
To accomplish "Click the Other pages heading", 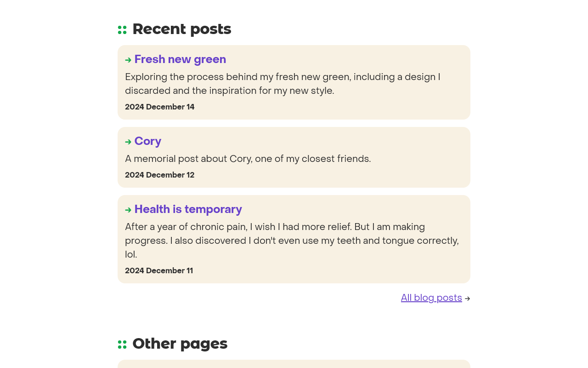I will click(x=180, y=344).
